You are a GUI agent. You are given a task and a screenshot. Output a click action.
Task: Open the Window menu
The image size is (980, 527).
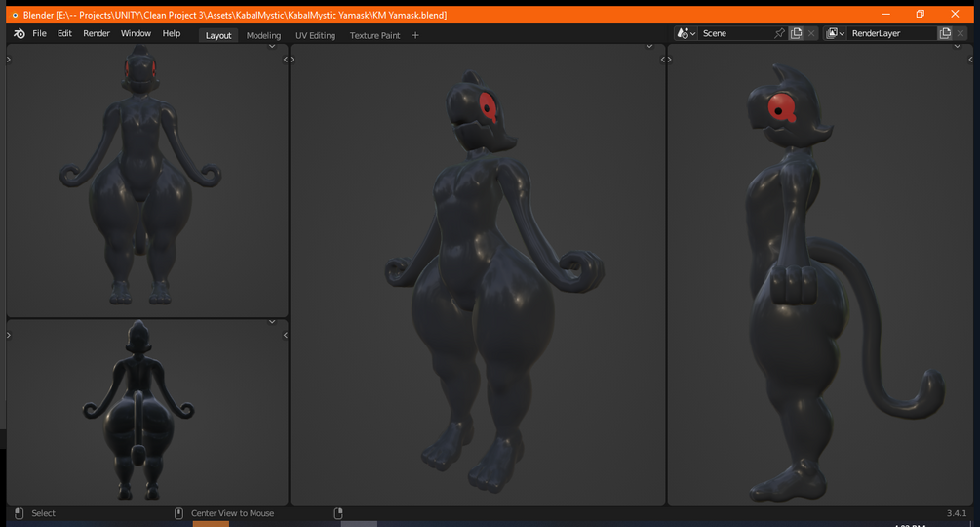[x=136, y=34]
